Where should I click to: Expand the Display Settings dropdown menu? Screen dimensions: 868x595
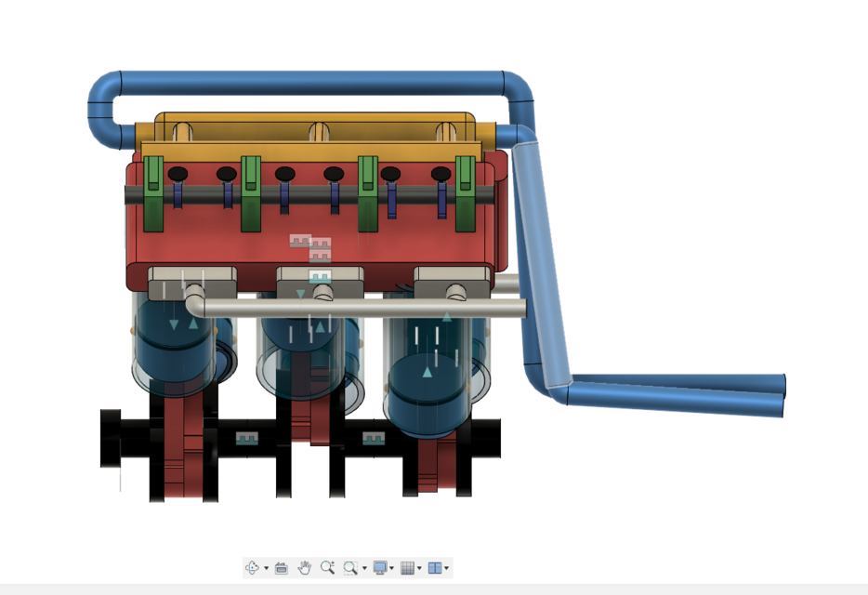392,567
